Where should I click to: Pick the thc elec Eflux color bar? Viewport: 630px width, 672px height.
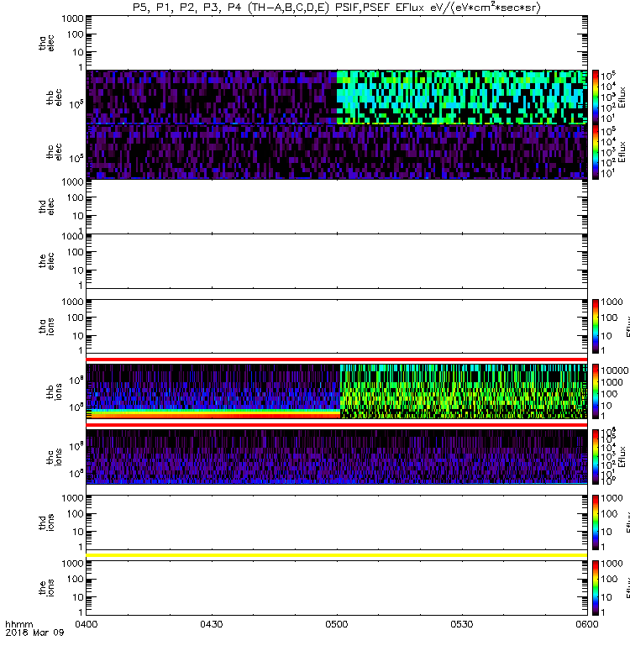click(x=596, y=152)
